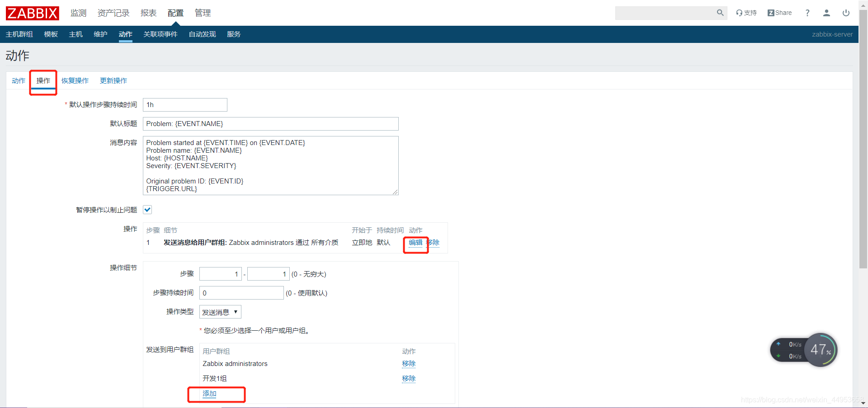Click the second 步骤 to-step field
868x408 pixels.
pos(269,274)
